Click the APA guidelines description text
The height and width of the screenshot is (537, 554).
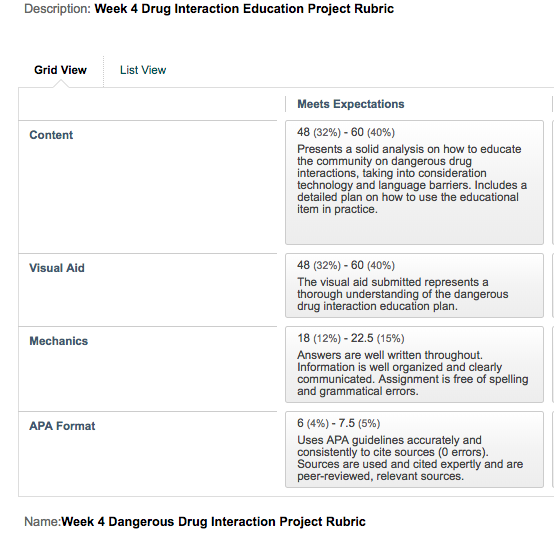click(x=410, y=458)
